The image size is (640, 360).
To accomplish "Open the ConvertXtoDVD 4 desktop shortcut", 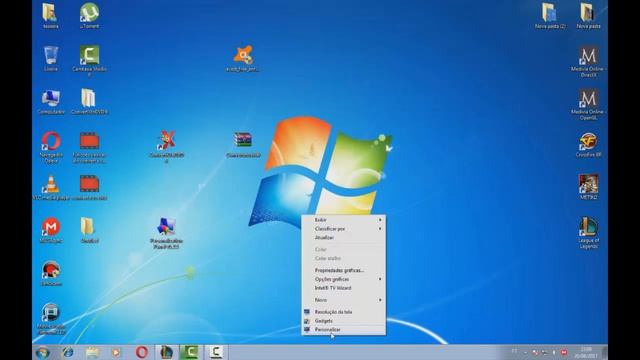I will click(x=167, y=147).
